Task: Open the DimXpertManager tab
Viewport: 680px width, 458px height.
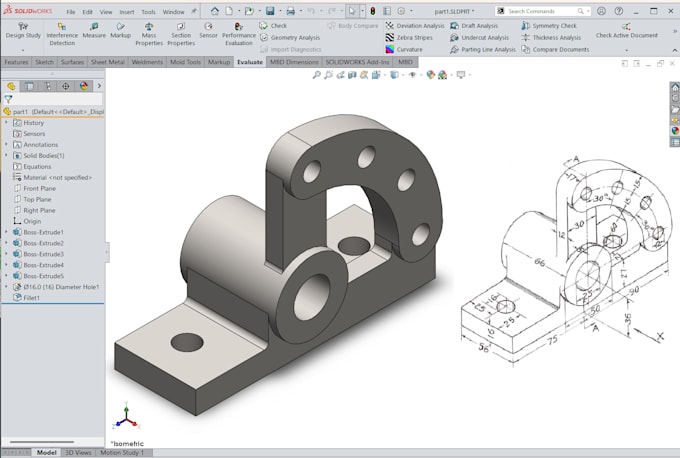Action: click(65, 86)
